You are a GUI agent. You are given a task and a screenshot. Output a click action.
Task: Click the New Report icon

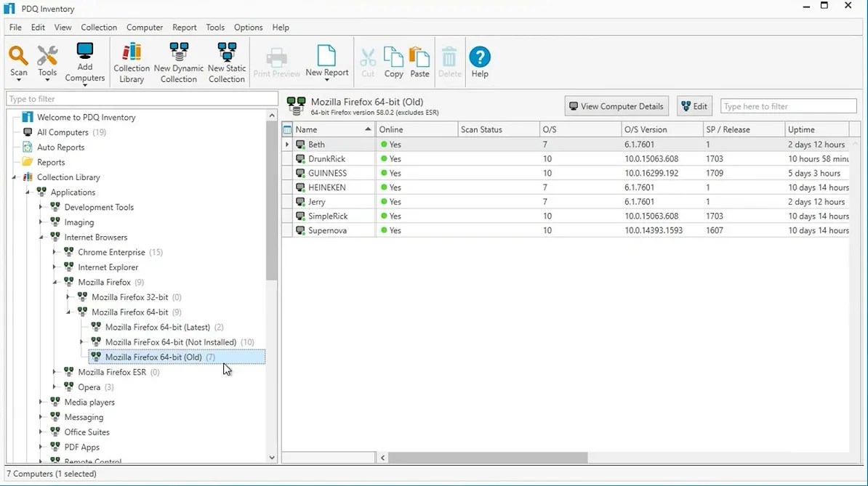coord(326,55)
